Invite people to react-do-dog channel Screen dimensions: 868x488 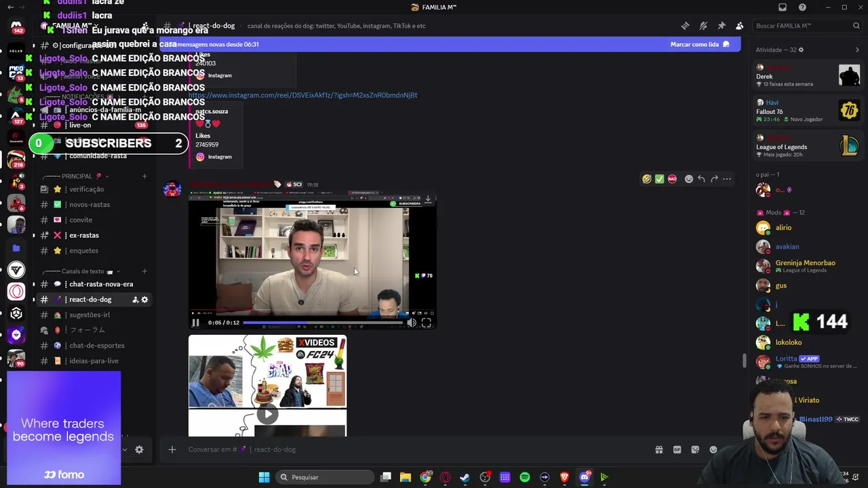click(x=135, y=300)
